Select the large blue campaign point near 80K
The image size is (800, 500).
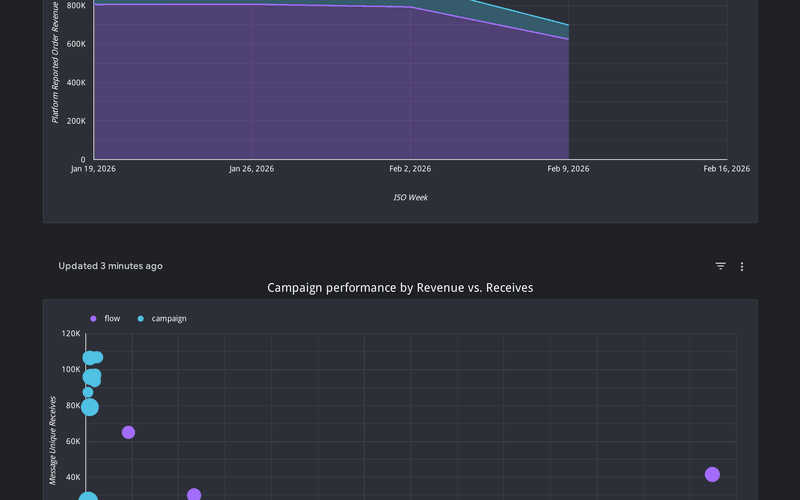[90, 406]
